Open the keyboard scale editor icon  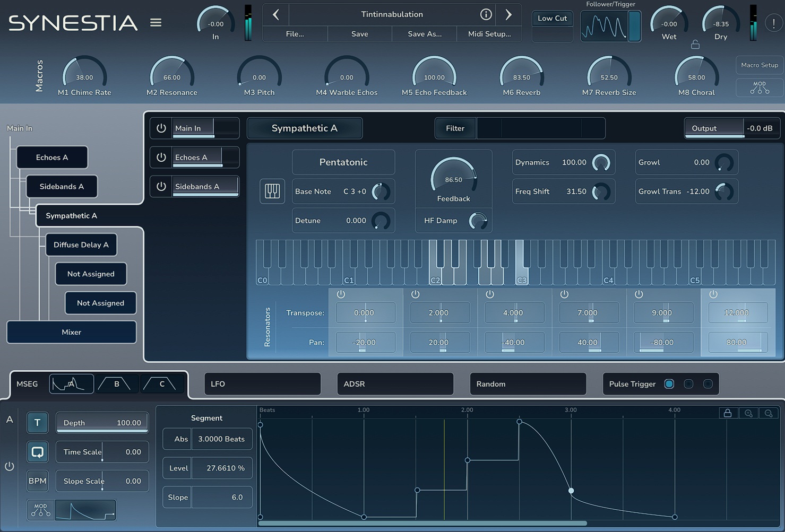pyautogui.click(x=272, y=191)
